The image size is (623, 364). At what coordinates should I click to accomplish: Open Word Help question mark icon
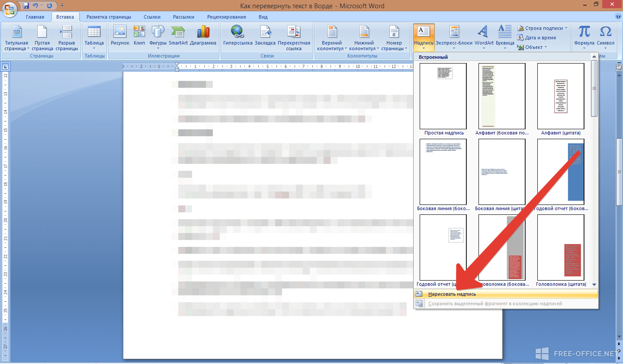[x=618, y=16]
